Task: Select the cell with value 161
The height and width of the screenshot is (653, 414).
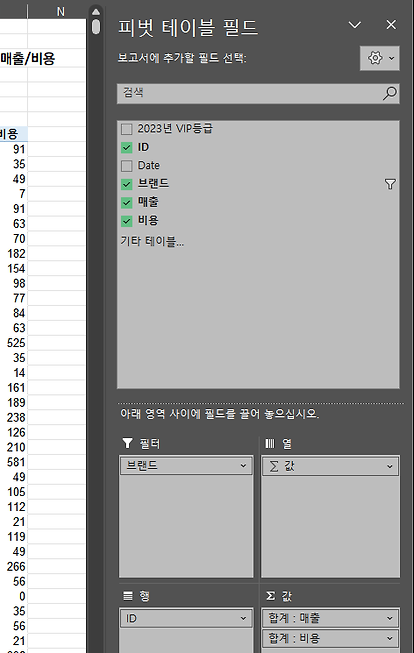Action: click(x=14, y=388)
